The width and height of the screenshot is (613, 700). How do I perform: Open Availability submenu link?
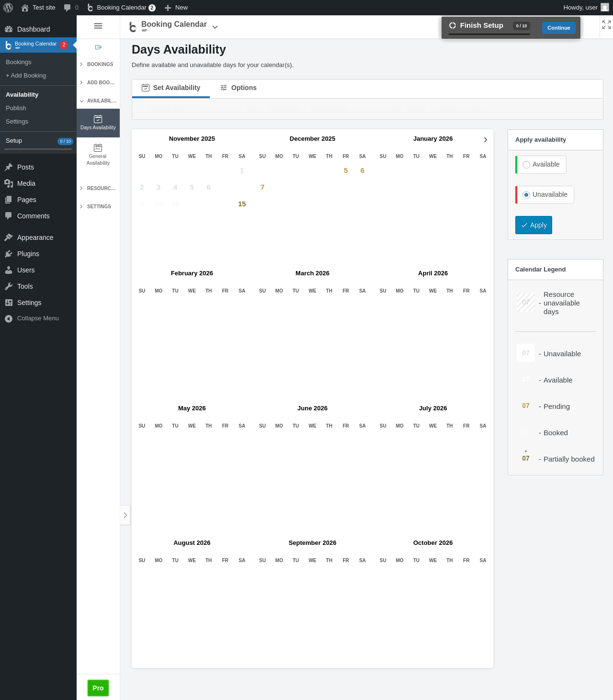[22, 95]
